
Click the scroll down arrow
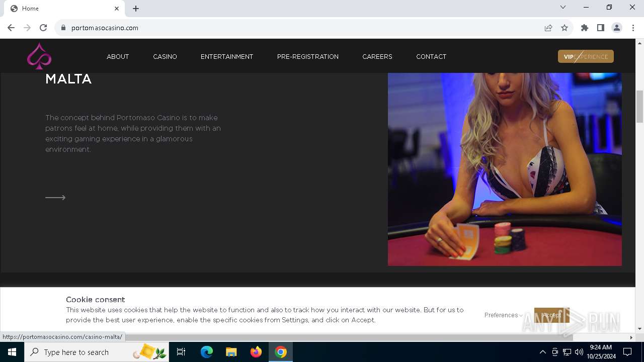point(639,328)
